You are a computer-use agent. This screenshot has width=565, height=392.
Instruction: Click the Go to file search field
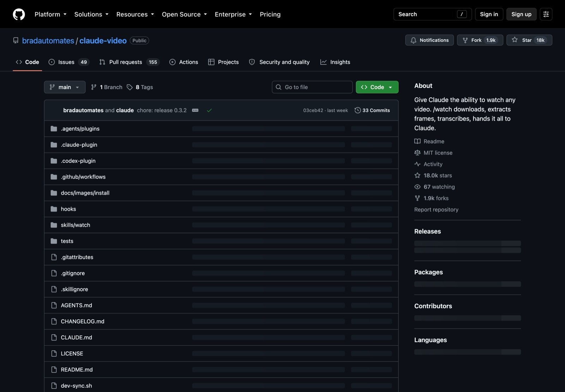click(x=312, y=87)
